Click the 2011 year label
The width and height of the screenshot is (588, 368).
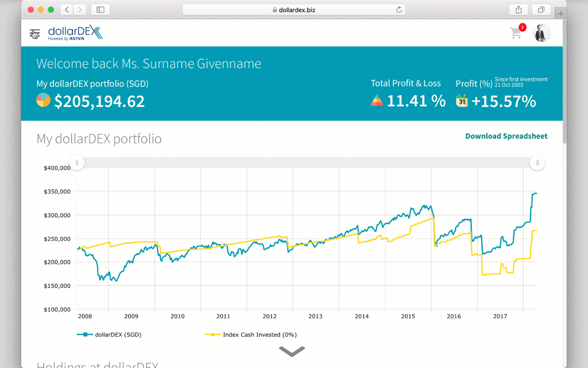(223, 316)
